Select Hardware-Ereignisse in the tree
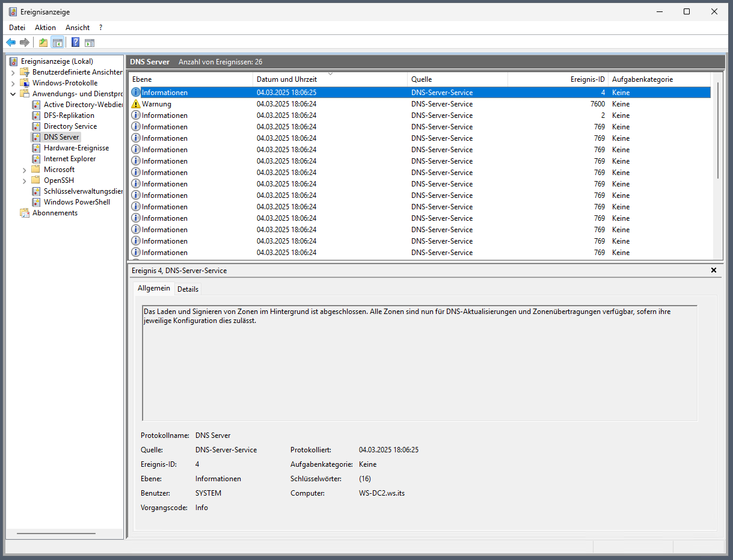 coord(76,148)
